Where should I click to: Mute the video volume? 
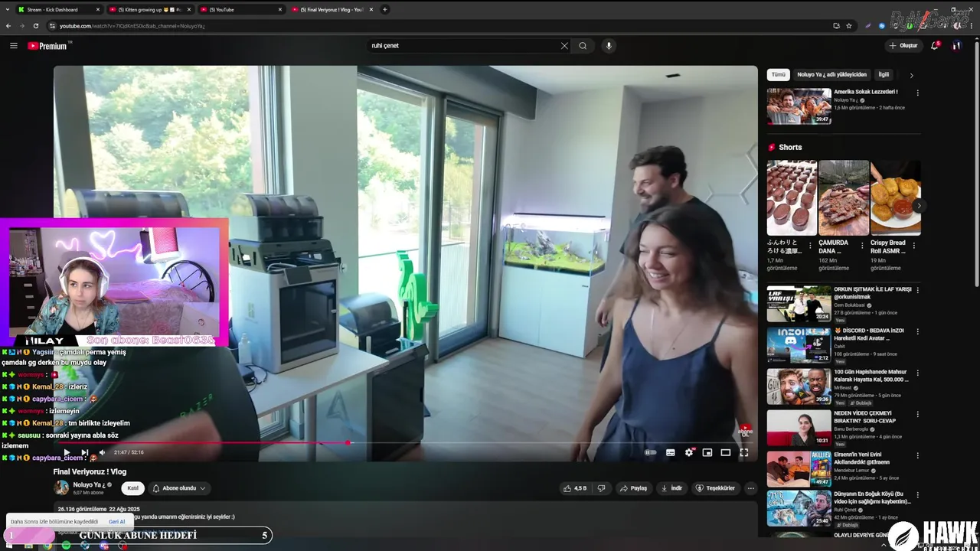[x=102, y=452]
